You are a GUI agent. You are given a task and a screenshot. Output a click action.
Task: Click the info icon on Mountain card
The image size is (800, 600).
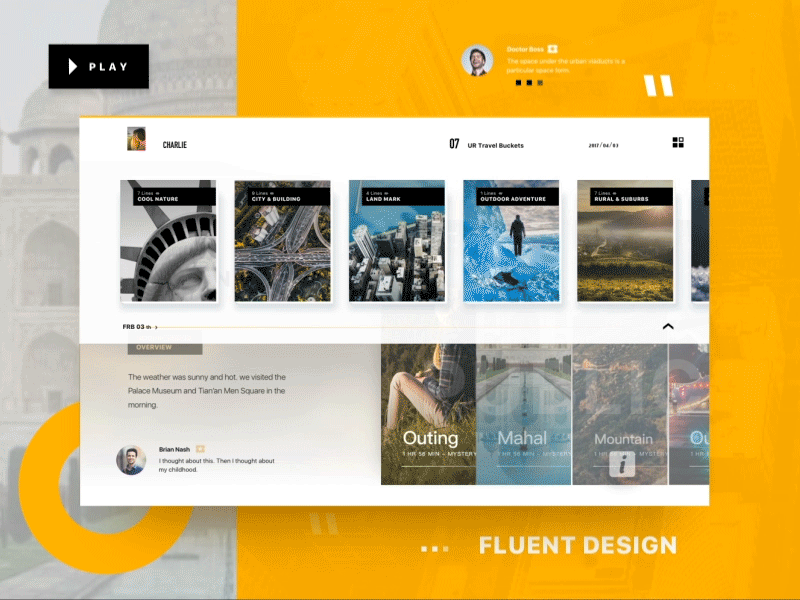(622, 464)
